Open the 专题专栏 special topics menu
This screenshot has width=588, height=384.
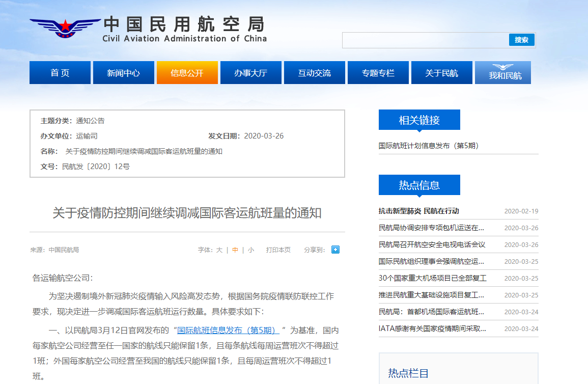[x=378, y=73]
